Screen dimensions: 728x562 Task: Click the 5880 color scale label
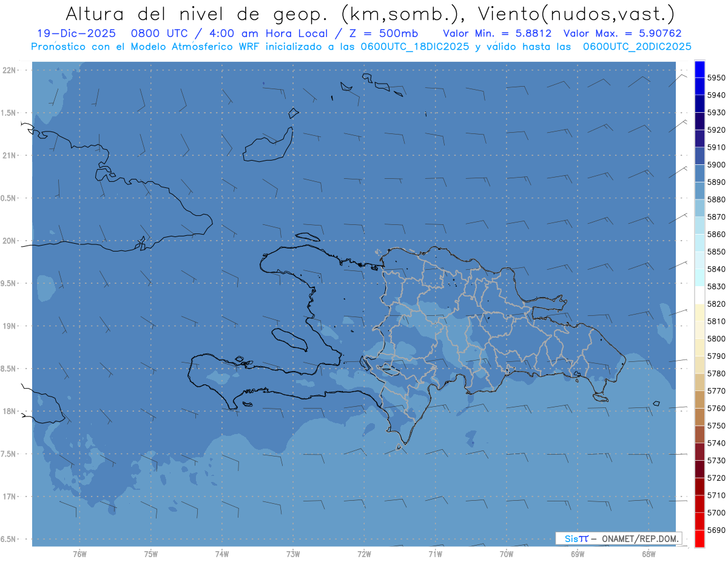pos(716,199)
